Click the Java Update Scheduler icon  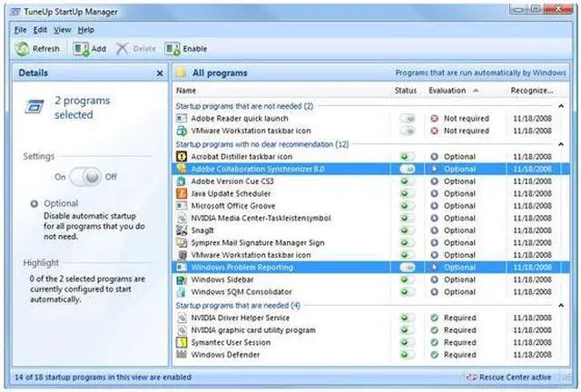point(182,193)
